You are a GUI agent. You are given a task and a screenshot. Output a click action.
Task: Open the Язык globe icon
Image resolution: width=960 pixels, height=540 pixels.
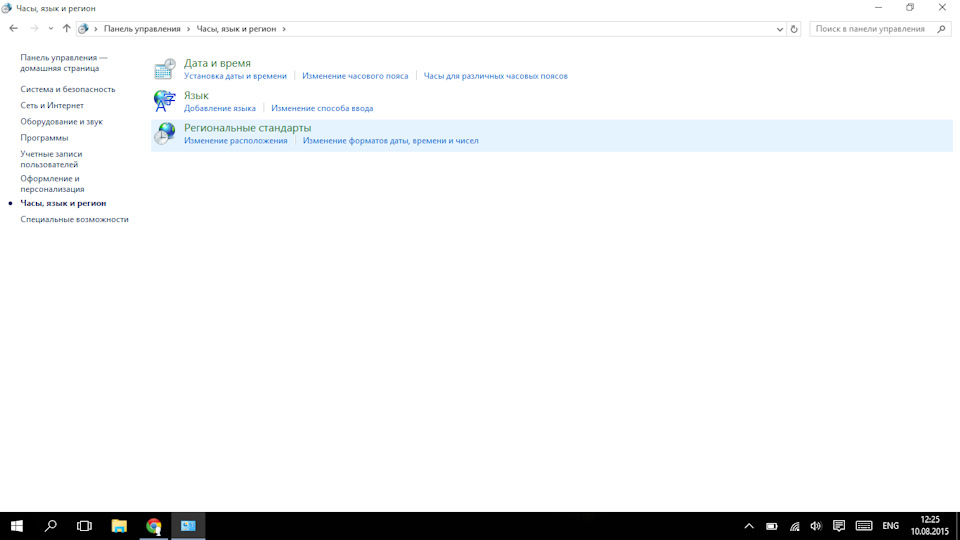[164, 101]
